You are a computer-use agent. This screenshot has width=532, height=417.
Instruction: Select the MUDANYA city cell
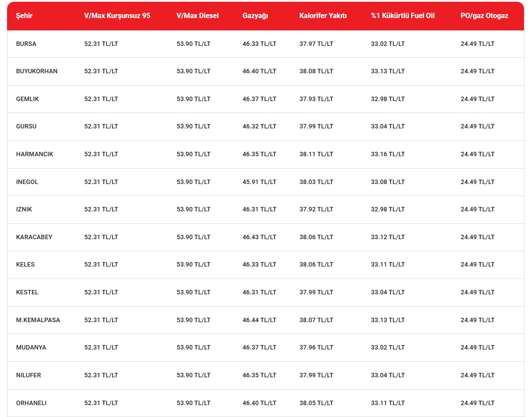pos(31,347)
